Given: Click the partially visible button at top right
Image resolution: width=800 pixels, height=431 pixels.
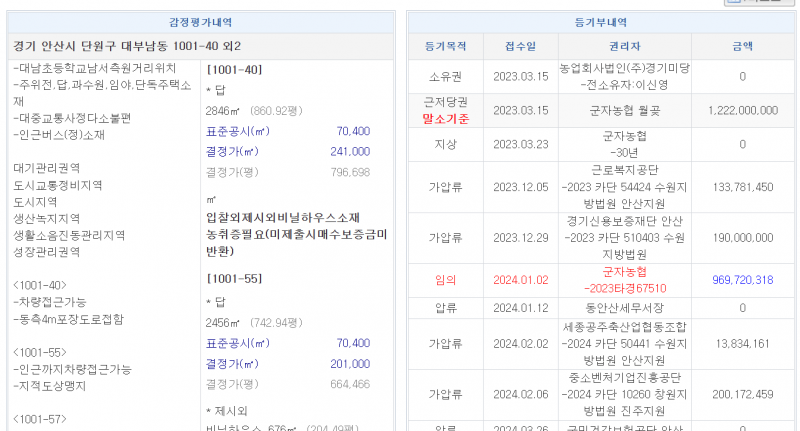Looking at the screenshot, I should pos(764,3).
